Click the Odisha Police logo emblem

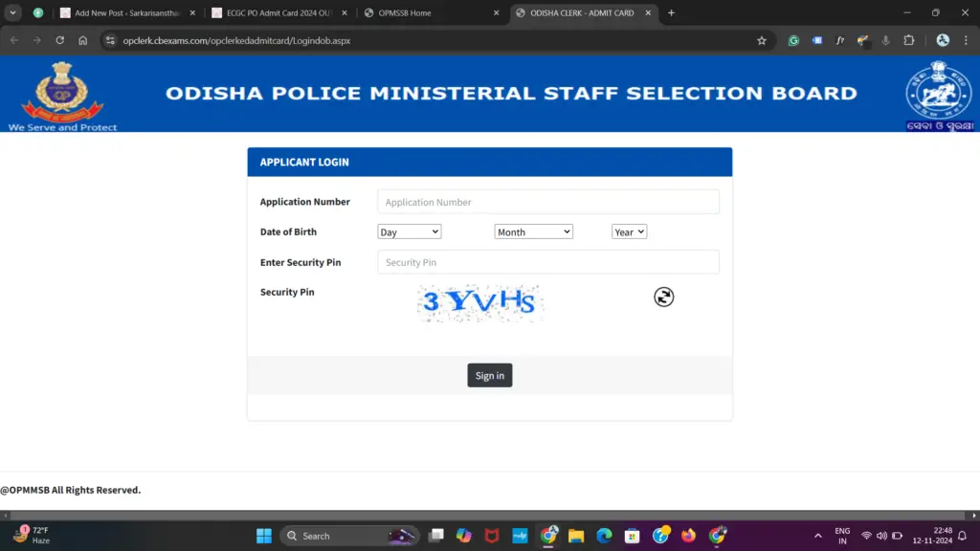62,91
